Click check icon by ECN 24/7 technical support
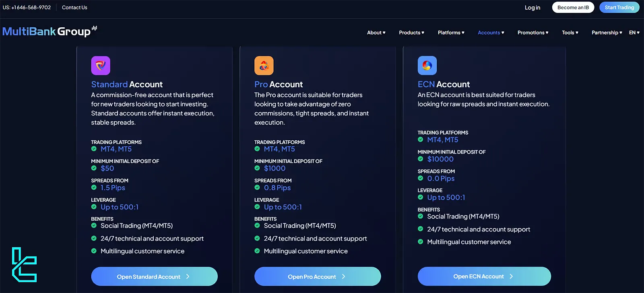This screenshot has height=293, width=644. click(x=421, y=229)
